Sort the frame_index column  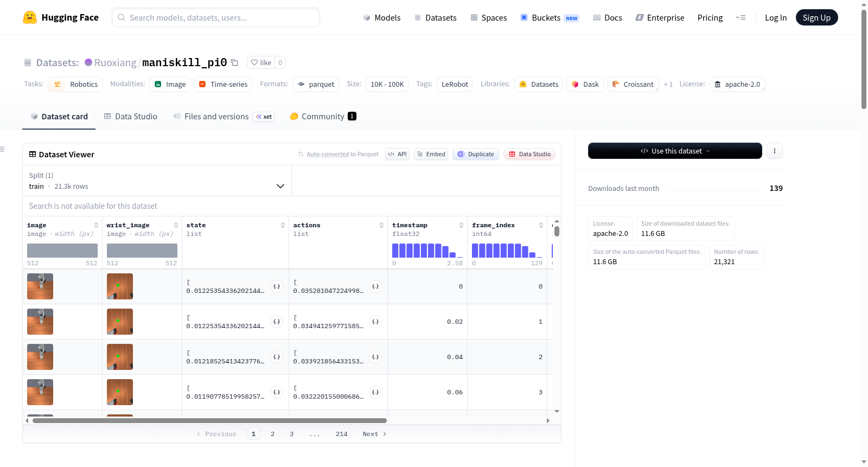tap(541, 225)
